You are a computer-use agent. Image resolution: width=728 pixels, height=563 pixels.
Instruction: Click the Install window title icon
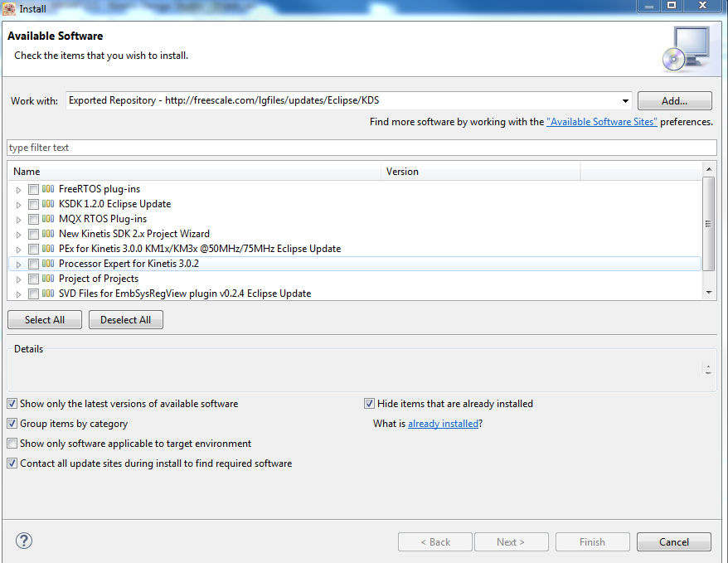pyautogui.click(x=9, y=8)
